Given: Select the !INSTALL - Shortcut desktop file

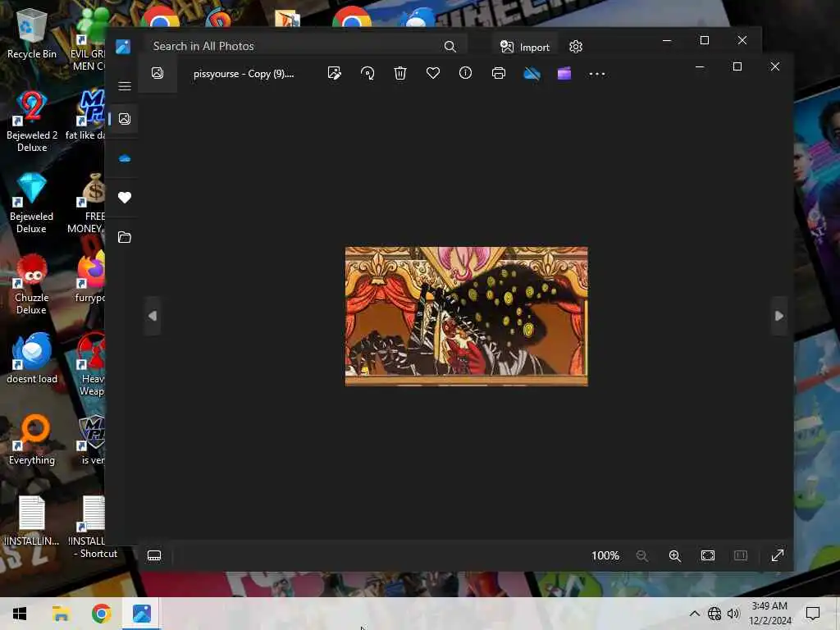Looking at the screenshot, I should (91, 527).
